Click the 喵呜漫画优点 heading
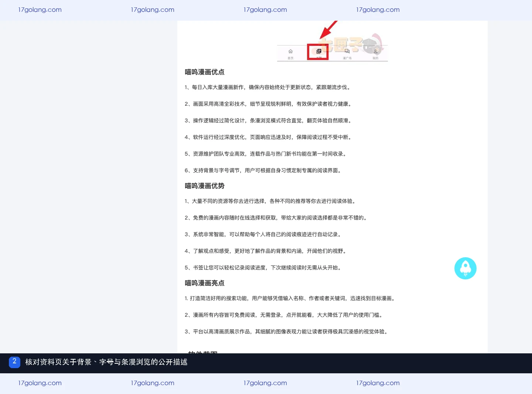This screenshot has height=394, width=532. click(205, 72)
